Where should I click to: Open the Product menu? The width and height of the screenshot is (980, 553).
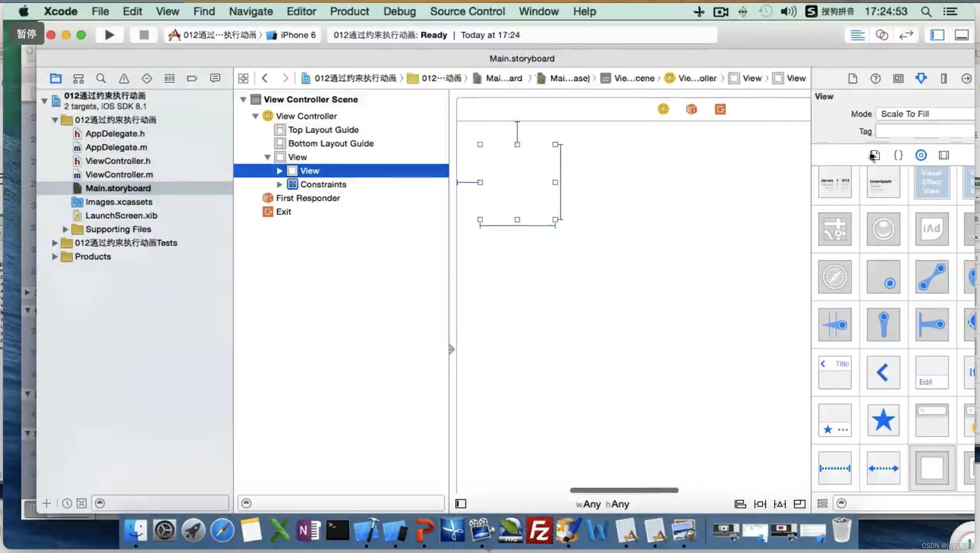349,11
